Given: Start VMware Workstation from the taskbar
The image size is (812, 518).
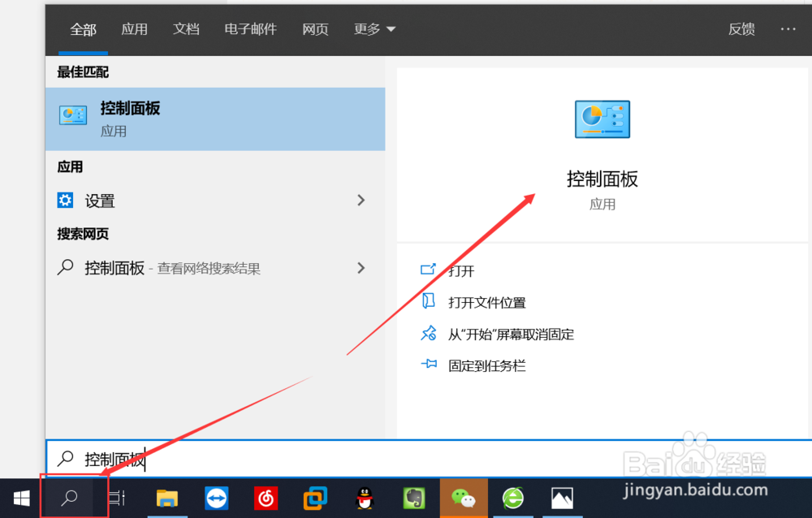Looking at the screenshot, I should [314, 498].
